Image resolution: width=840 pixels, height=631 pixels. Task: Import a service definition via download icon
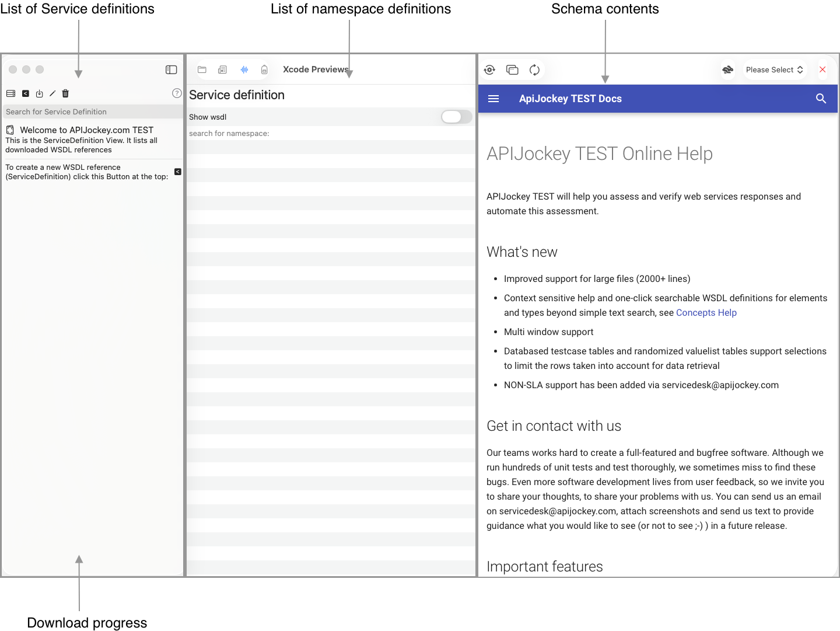pos(39,93)
